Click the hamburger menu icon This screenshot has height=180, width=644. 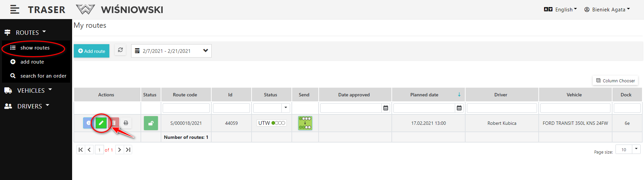pyautogui.click(x=15, y=10)
